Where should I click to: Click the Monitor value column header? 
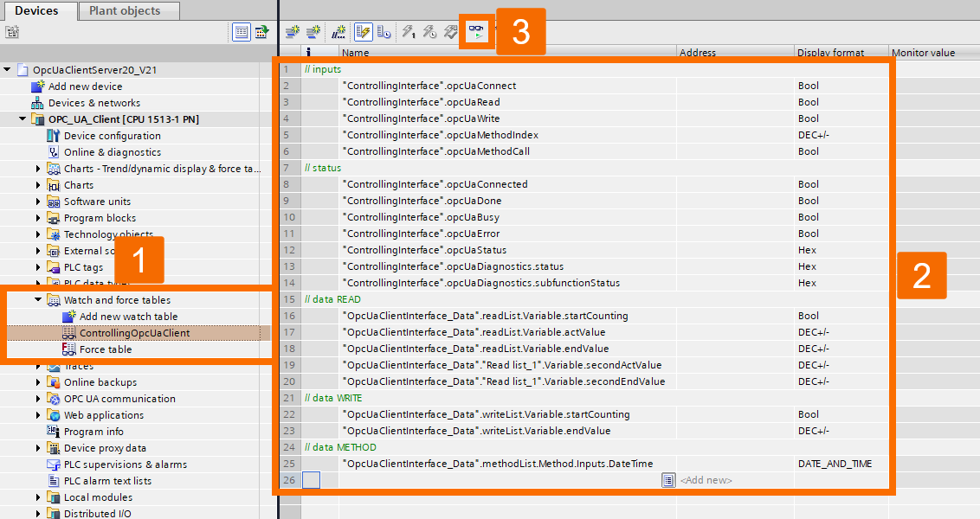934,53
